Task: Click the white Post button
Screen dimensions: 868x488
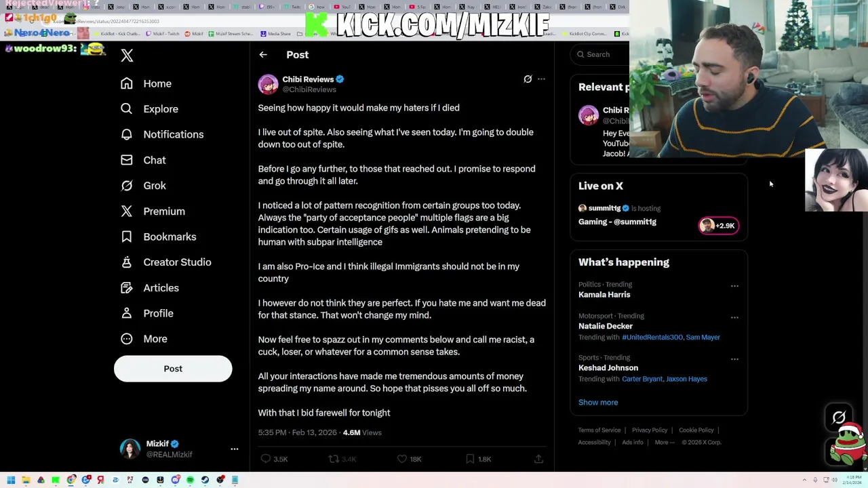Action: click(x=173, y=369)
